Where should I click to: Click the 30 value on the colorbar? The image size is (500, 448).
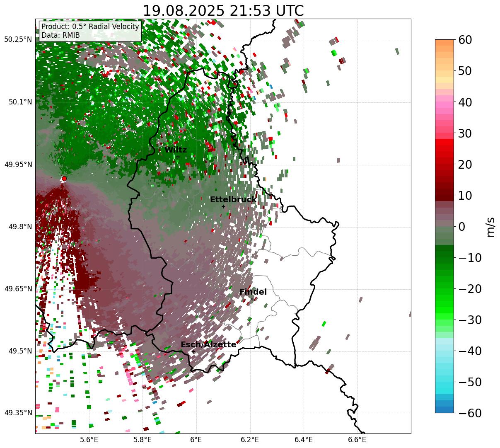pyautogui.click(x=466, y=133)
